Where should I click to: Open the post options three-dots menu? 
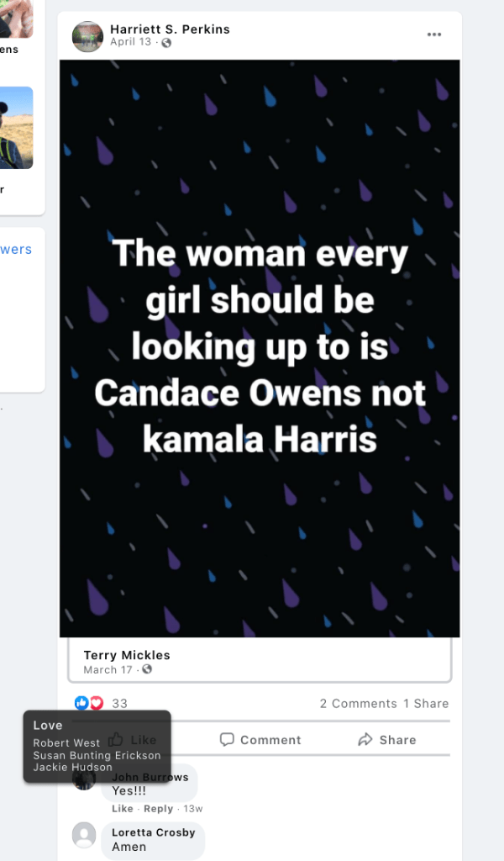tap(433, 34)
